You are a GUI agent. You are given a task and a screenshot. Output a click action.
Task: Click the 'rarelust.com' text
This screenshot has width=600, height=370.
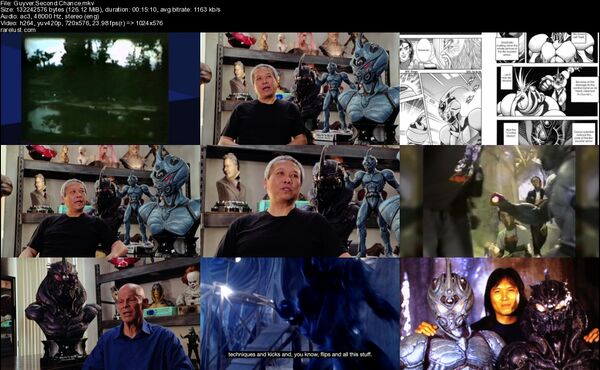[18, 29]
